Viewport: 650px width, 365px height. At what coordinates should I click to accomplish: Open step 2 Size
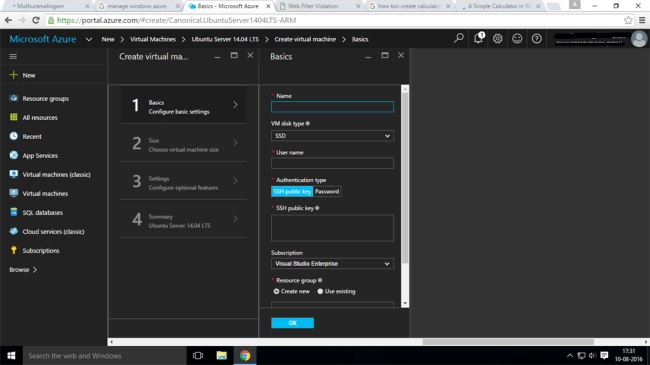tap(183, 143)
